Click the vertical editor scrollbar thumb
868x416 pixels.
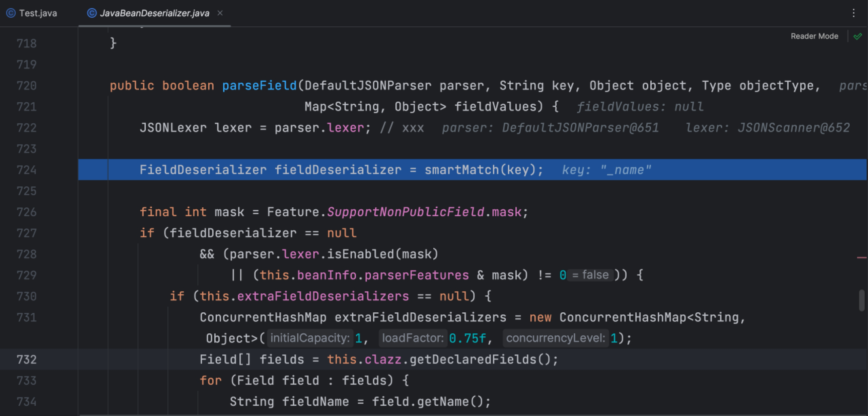[x=862, y=300]
